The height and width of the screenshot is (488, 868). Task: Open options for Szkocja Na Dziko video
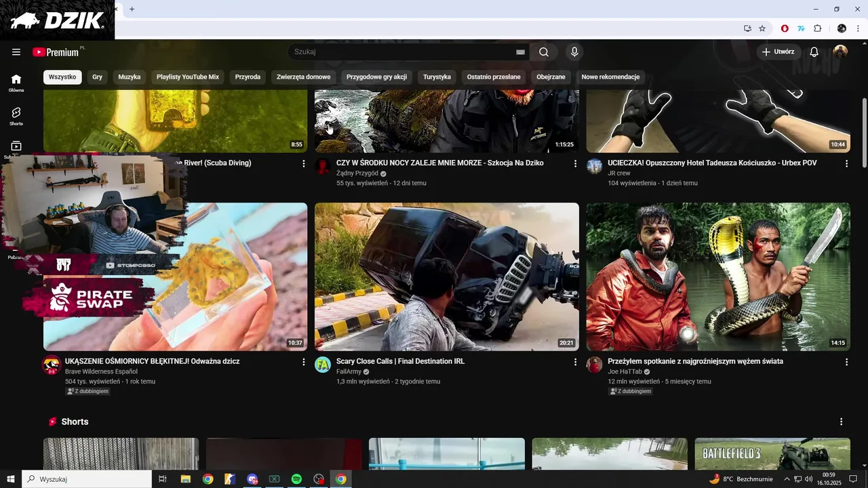click(x=575, y=163)
